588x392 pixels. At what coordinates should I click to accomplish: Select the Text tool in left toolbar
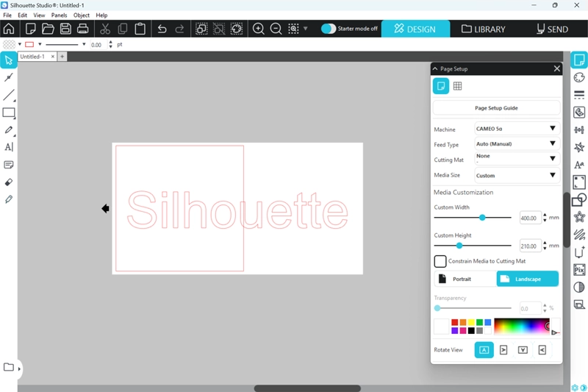pyautogui.click(x=9, y=147)
